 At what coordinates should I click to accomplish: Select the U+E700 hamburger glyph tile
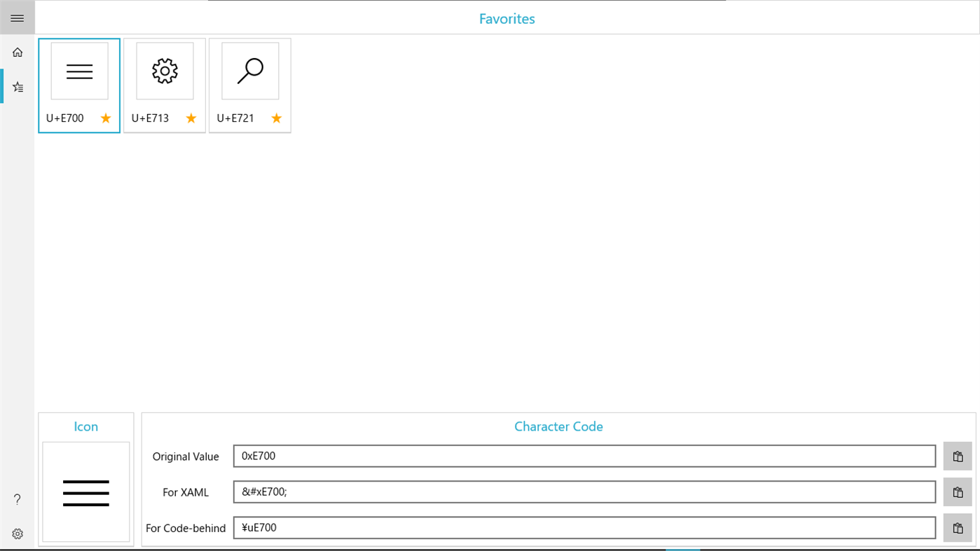pos(78,71)
